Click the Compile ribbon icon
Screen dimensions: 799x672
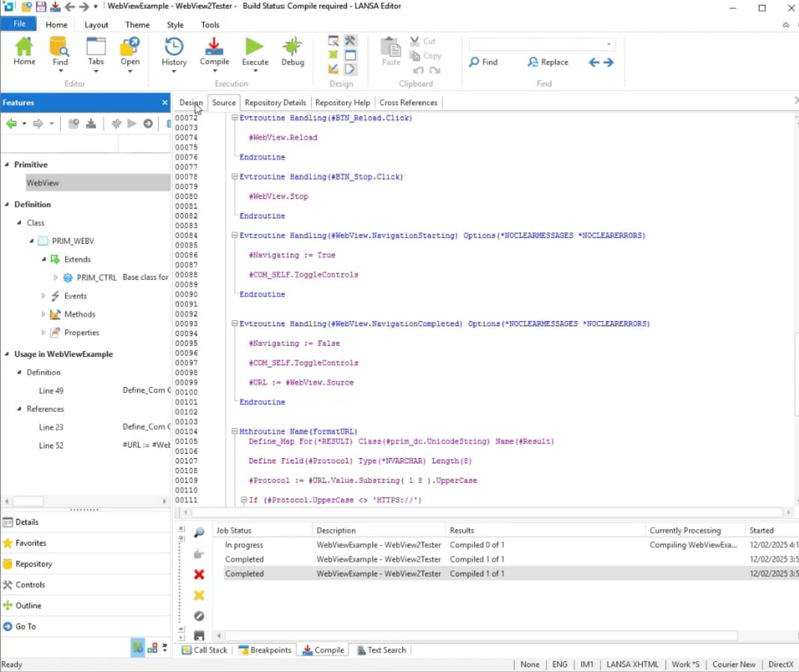214,46
